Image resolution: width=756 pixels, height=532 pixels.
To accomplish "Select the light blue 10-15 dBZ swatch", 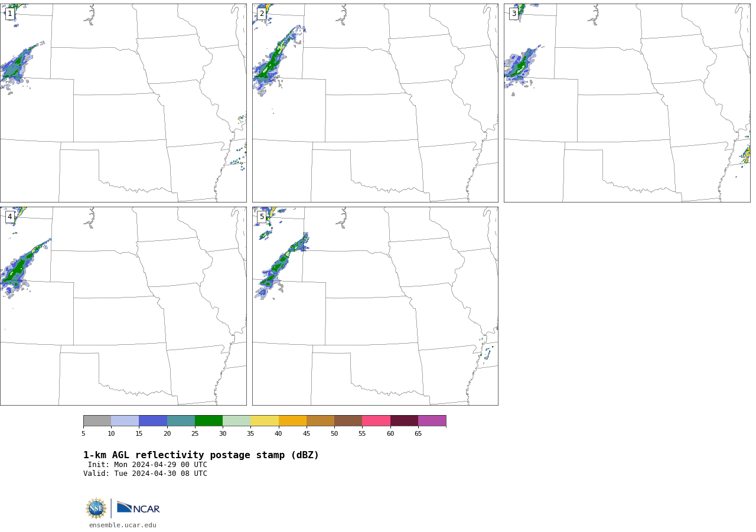I will [x=125, y=421].
